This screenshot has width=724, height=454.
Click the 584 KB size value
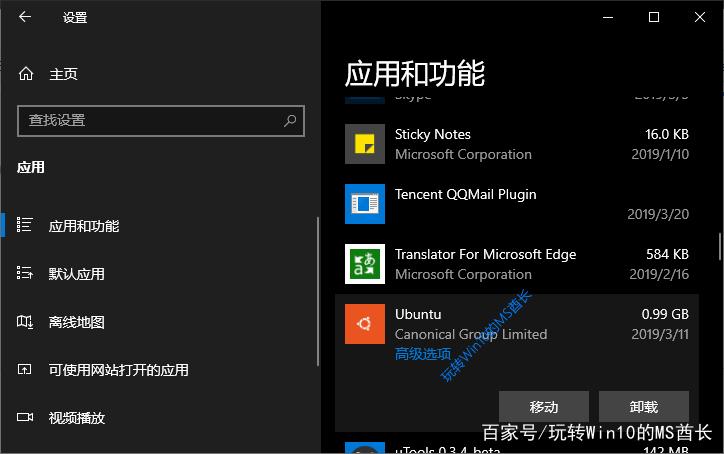click(x=667, y=254)
